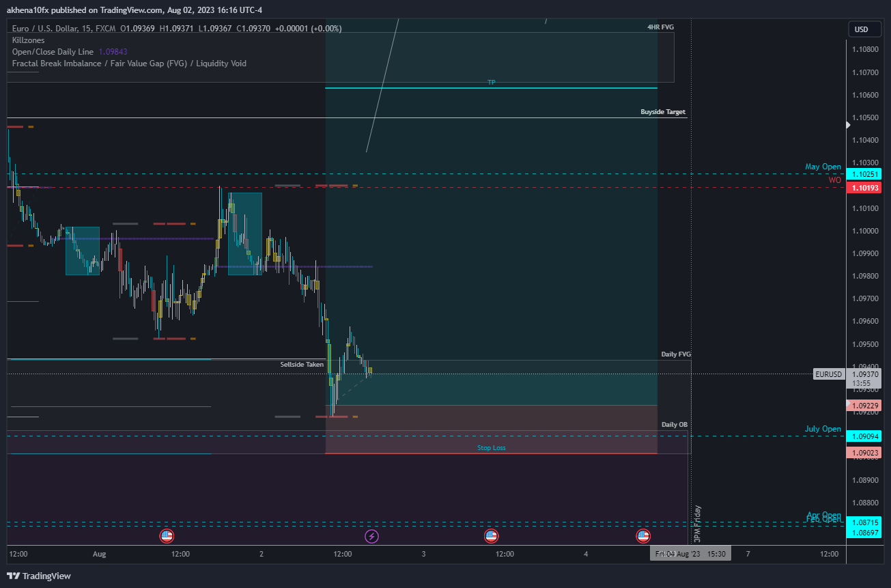This screenshot has height=588, width=891.
Task: Click the TradingView logo link
Action: coord(39,576)
